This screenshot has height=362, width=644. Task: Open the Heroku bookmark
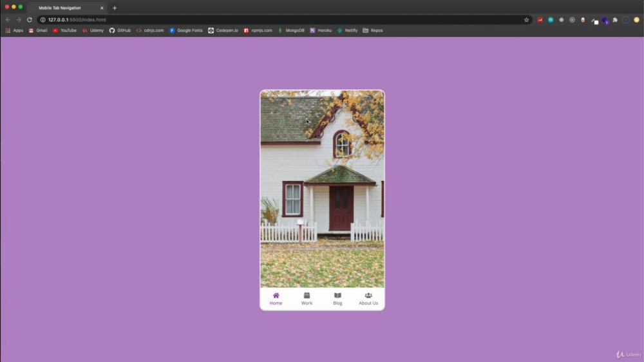pyautogui.click(x=321, y=30)
